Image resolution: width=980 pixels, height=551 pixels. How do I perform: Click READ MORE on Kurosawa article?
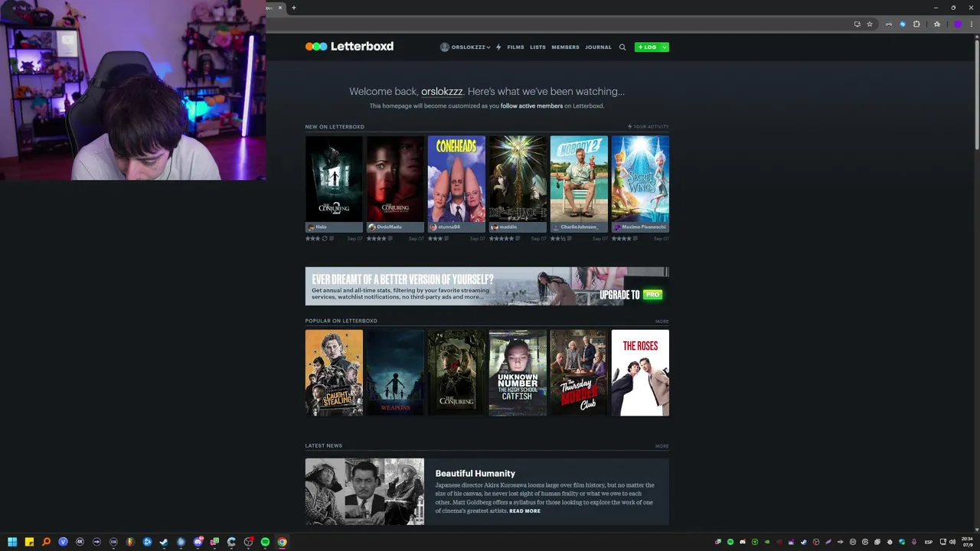coord(524,511)
